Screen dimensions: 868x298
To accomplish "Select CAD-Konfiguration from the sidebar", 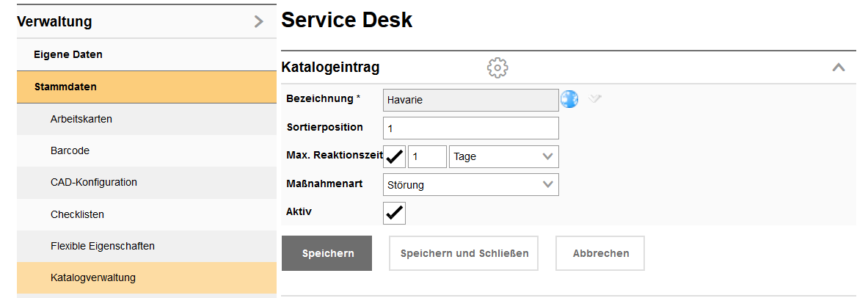I will (93, 182).
